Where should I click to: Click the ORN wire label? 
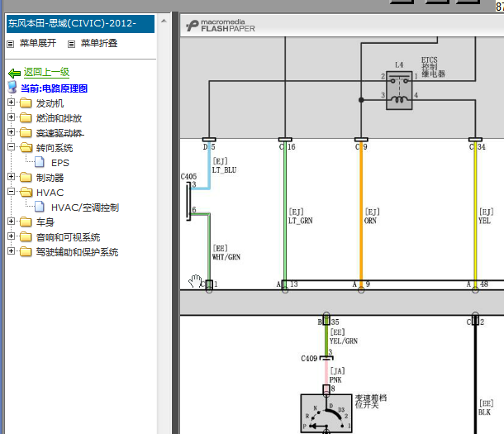[370, 221]
